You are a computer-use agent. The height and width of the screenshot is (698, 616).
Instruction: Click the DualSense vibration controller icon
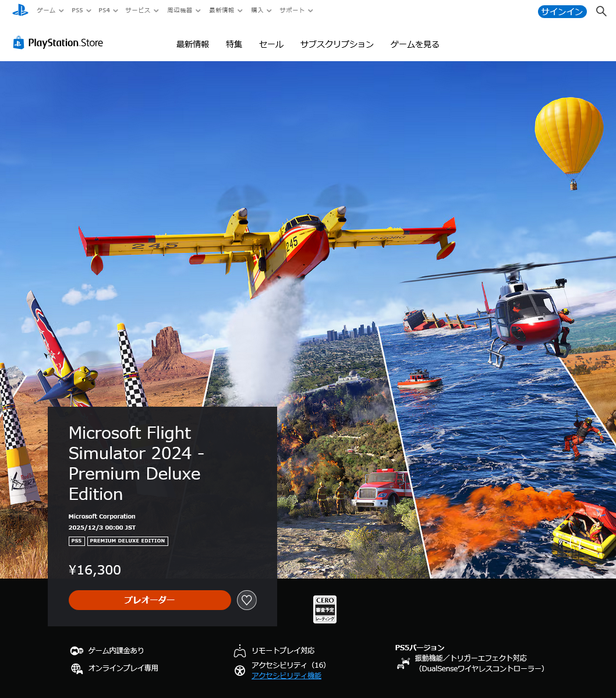coord(403,664)
